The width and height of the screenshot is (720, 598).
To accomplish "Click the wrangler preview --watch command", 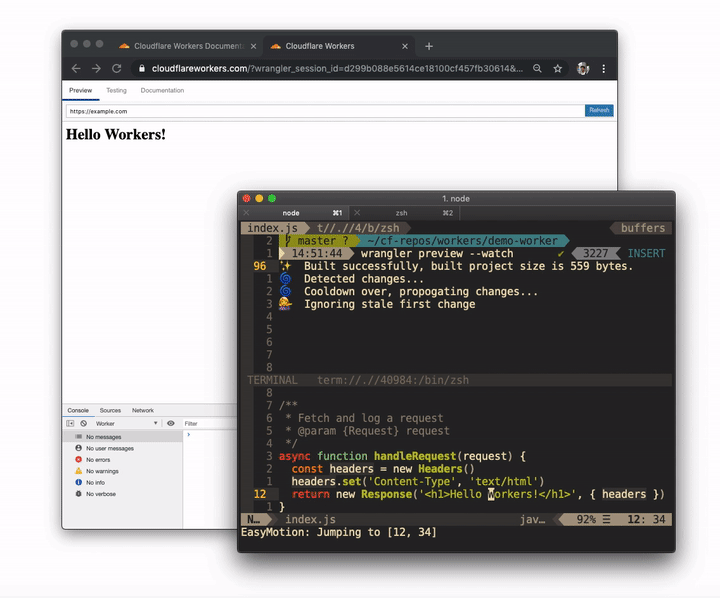I will tap(437, 254).
